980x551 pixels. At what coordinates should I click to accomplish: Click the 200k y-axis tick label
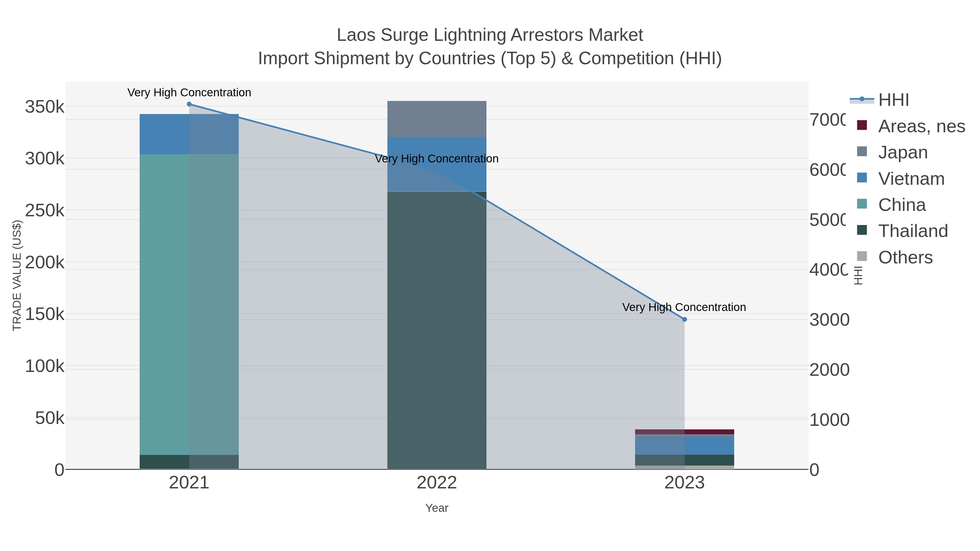(x=45, y=262)
